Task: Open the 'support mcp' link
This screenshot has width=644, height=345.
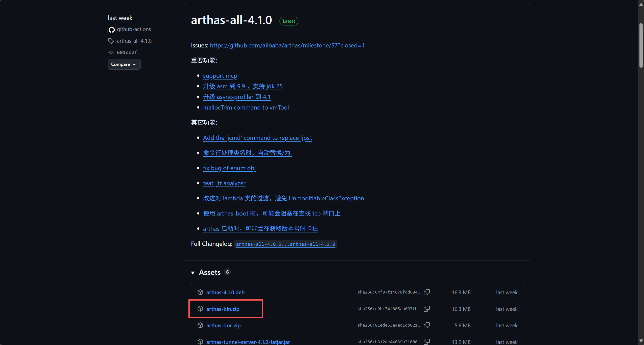Action: pos(220,76)
